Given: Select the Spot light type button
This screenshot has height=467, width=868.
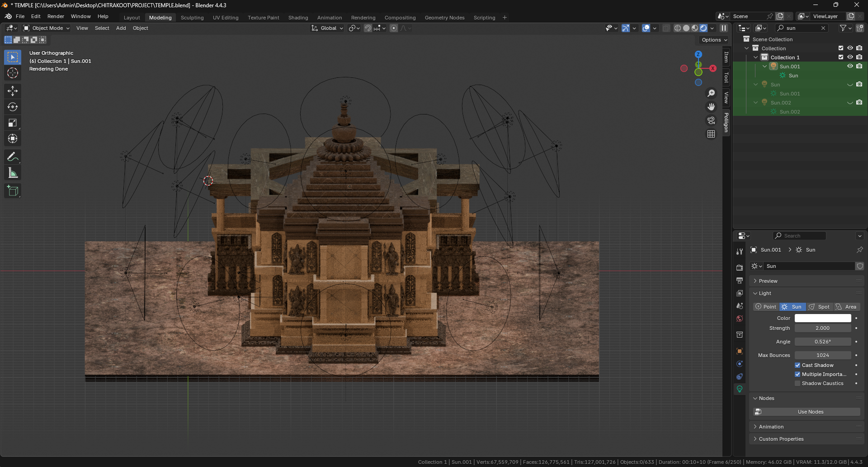Looking at the screenshot, I should pos(820,307).
